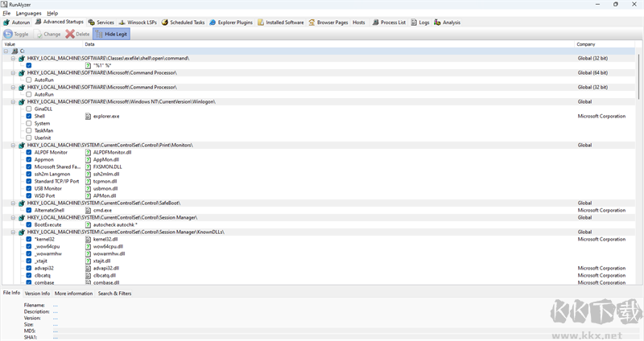This screenshot has height=341, width=644.
Task: Switch to the Services tab
Action: tap(101, 23)
